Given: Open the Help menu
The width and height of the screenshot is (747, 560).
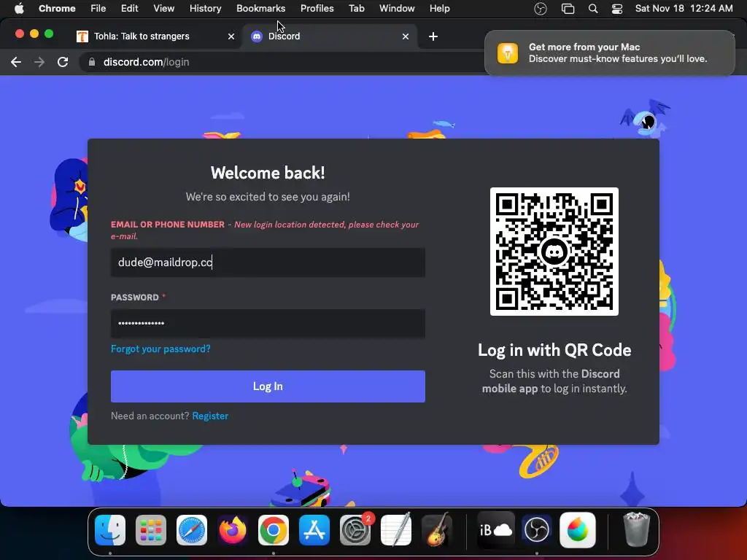Looking at the screenshot, I should [x=439, y=9].
